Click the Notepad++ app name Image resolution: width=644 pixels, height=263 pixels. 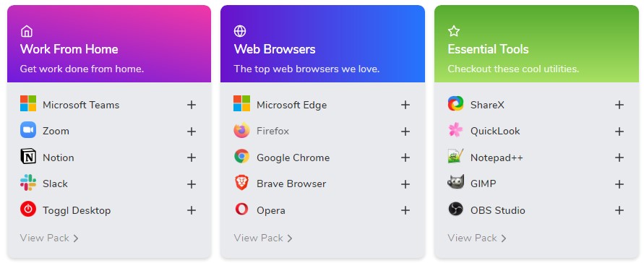coord(497,158)
